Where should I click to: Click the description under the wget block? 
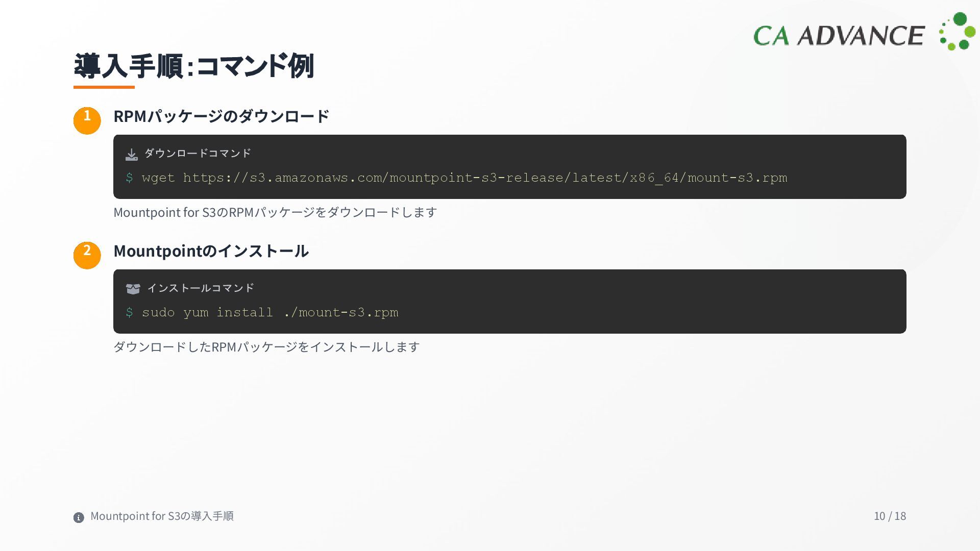click(x=275, y=212)
